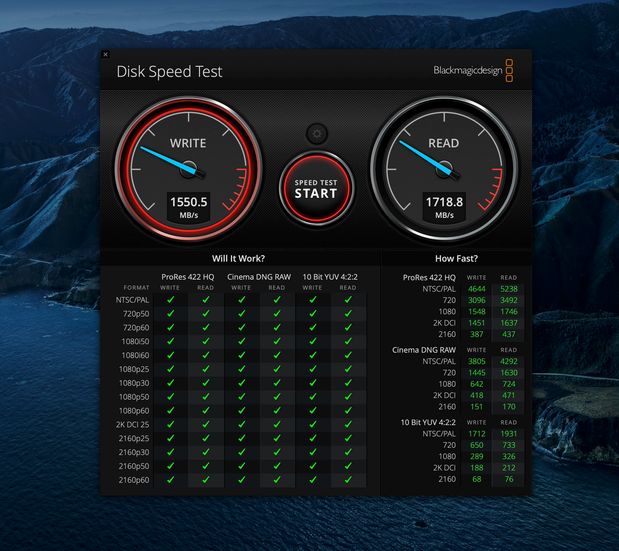Click the 2K DCI 25 format row label
This screenshot has width=619, height=551.
133,425
